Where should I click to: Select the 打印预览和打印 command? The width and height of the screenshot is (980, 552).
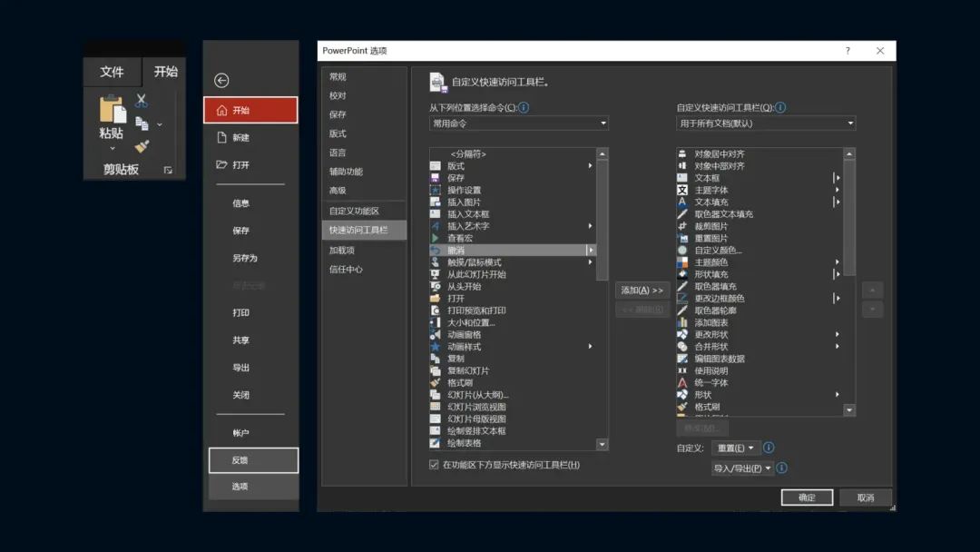coord(513,310)
